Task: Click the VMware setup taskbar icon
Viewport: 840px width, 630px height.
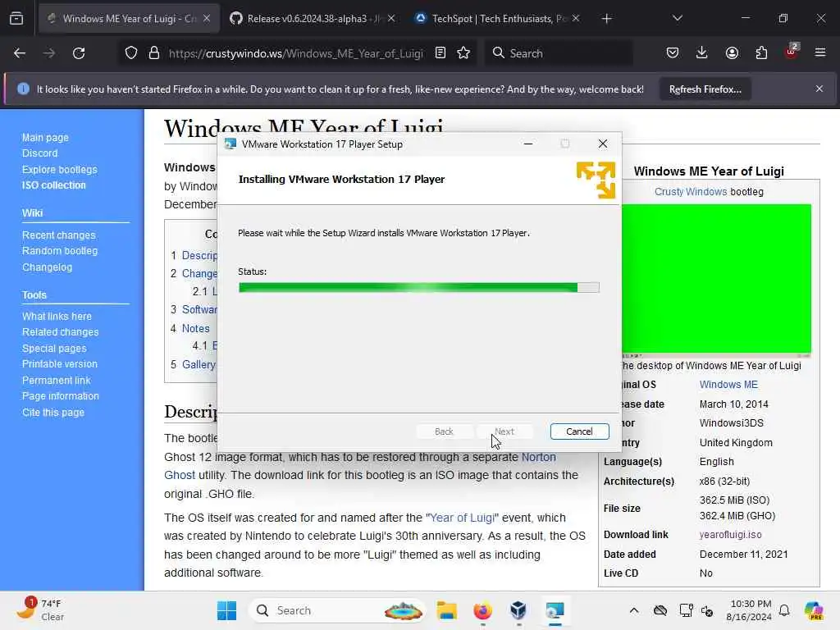Action: pyautogui.click(x=555, y=610)
